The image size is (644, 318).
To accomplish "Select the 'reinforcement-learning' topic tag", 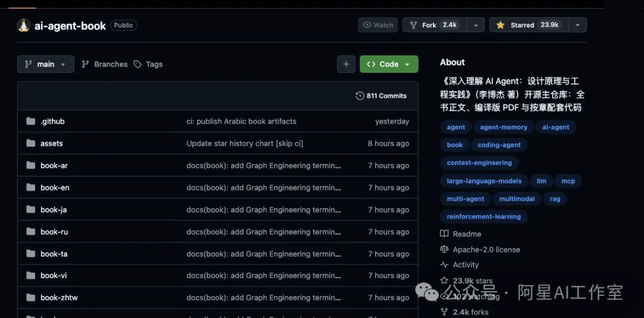I will [484, 217].
